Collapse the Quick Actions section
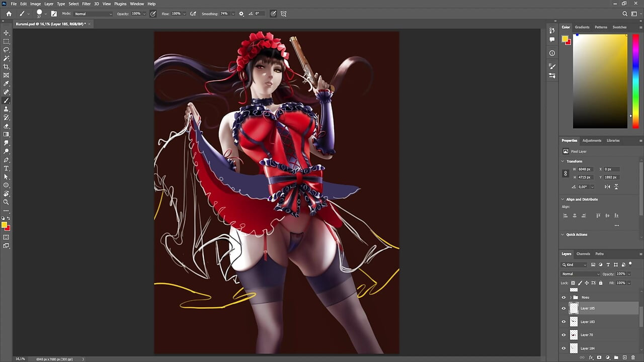Viewport: 644px width, 362px height. click(x=563, y=235)
